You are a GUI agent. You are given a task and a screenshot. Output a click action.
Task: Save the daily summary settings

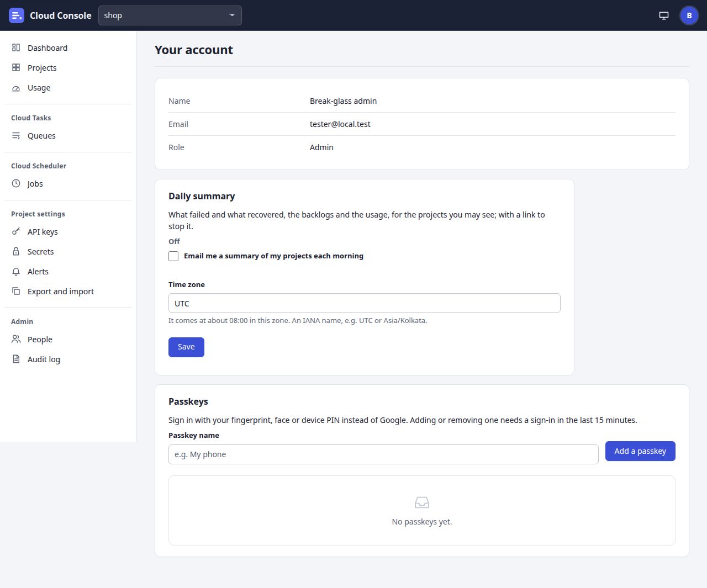coord(186,347)
